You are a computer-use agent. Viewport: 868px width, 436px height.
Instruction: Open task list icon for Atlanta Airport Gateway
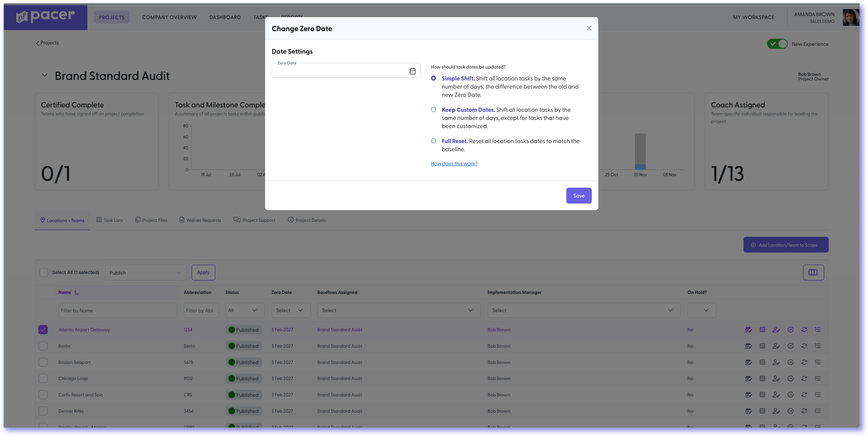(762, 330)
